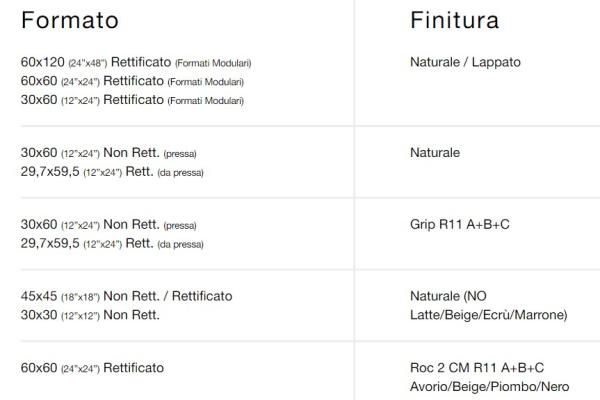Click the Naturale / Lappato finish
This screenshot has height=400, width=600.
(465, 62)
